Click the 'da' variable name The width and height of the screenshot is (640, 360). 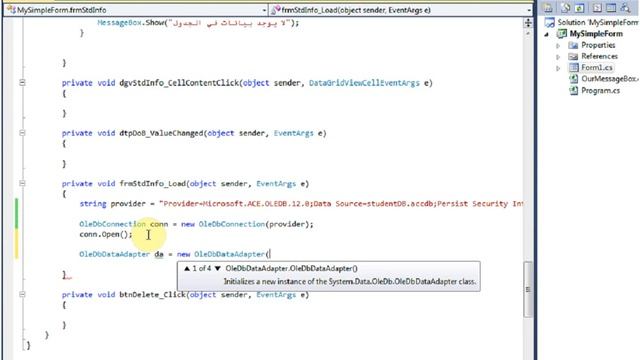(x=159, y=254)
